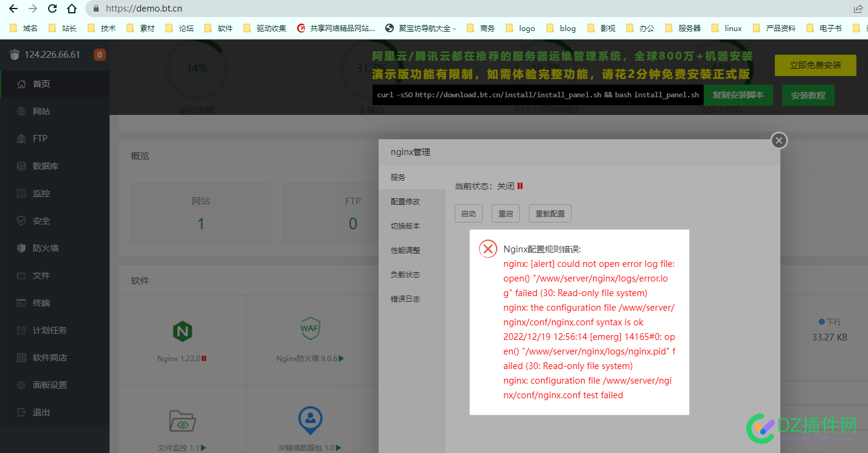Click the 安装教程 button
Viewport: 868px width, 453px height.
[808, 95]
